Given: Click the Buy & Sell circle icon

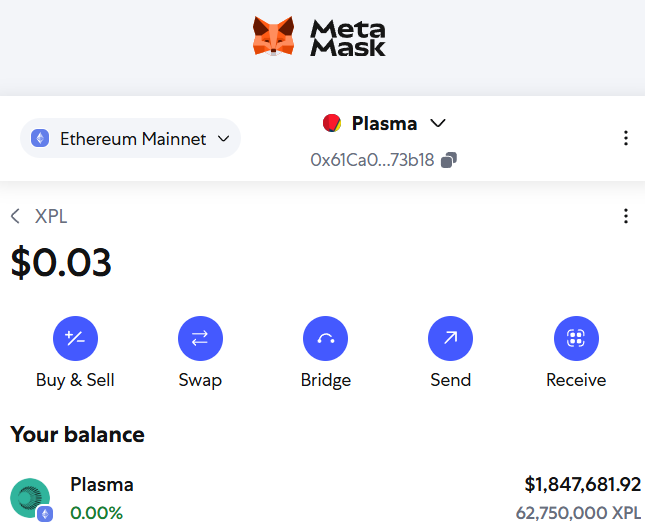Looking at the screenshot, I should coord(75,338).
